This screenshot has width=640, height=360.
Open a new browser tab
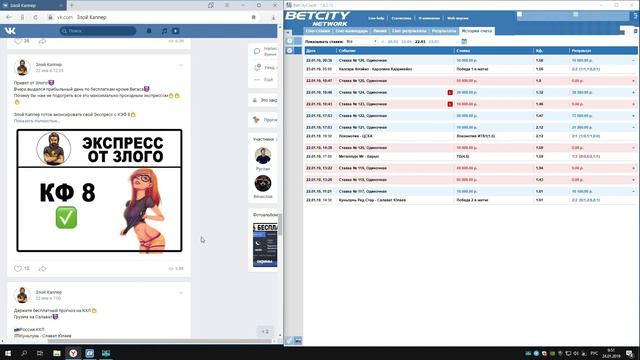72,5
